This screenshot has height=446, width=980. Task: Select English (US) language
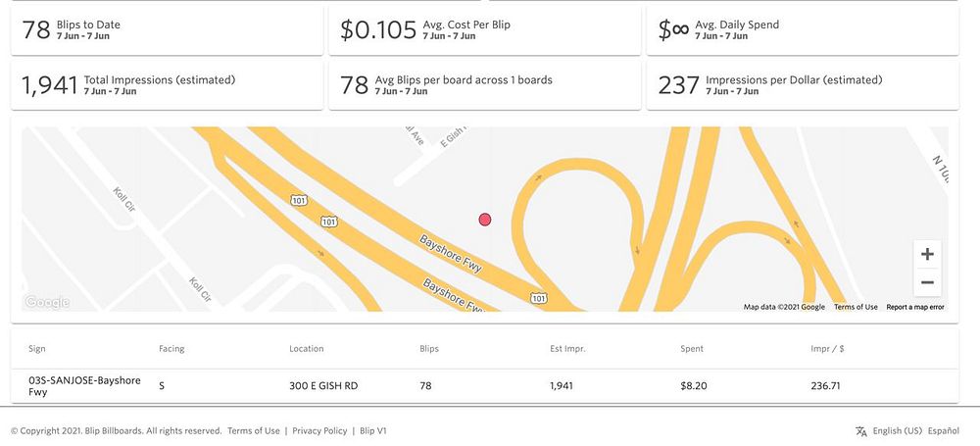(x=897, y=430)
